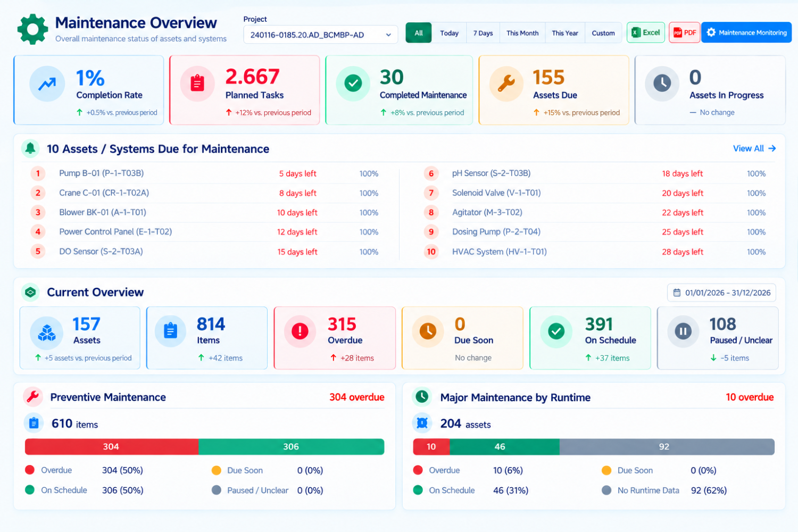
Task: Click the Assets In Progress clock icon
Action: [662, 84]
